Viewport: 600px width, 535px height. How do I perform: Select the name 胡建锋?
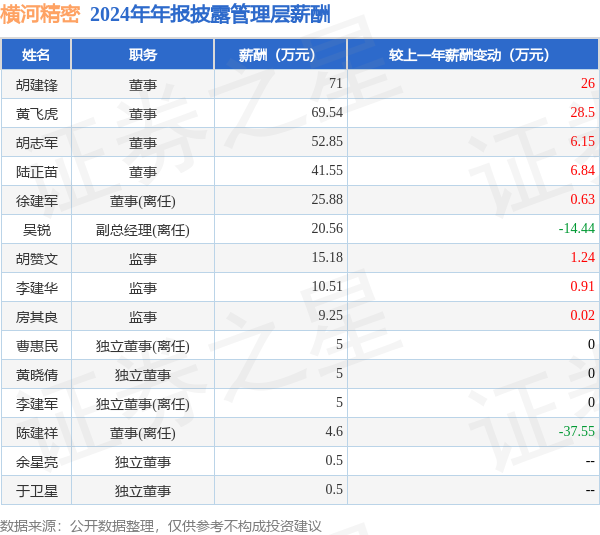37,85
